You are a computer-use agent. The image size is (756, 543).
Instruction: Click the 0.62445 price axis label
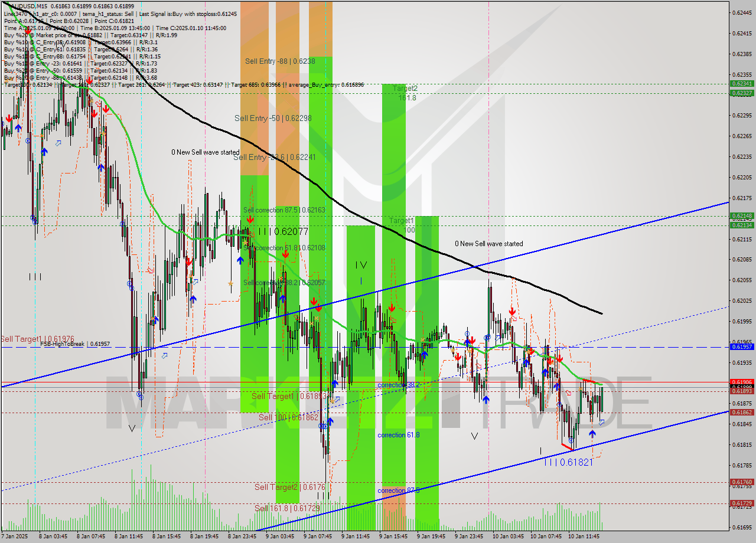(x=742, y=12)
